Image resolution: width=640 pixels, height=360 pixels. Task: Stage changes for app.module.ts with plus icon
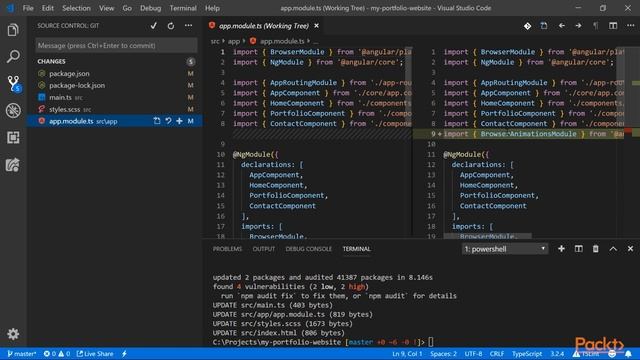coord(179,121)
